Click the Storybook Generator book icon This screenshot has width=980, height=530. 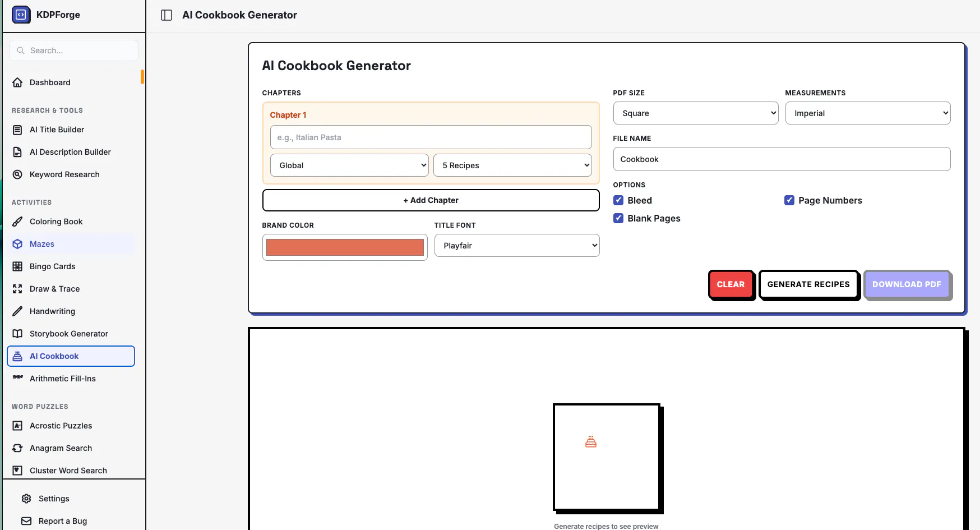[x=17, y=334]
